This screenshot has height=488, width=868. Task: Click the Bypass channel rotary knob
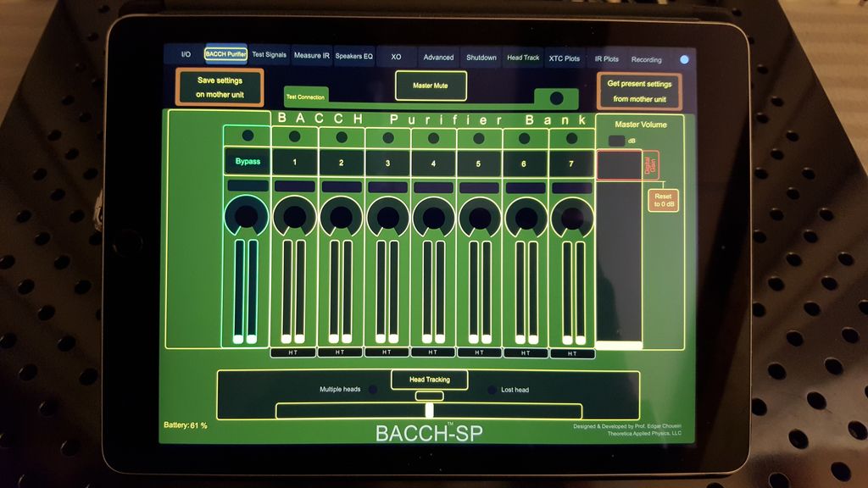pyautogui.click(x=247, y=216)
